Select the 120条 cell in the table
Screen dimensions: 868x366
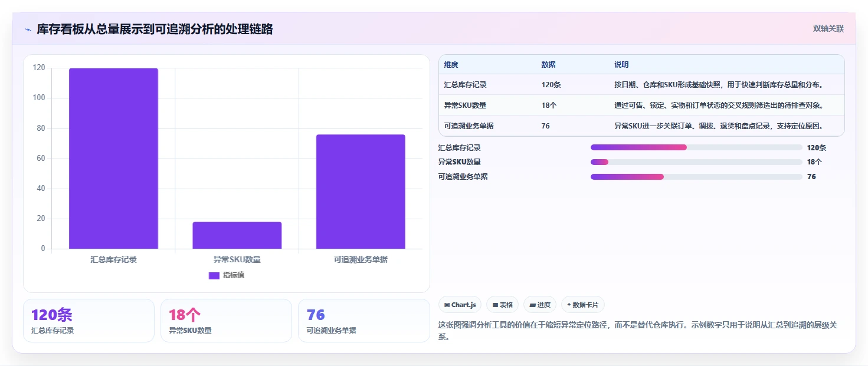(551, 85)
